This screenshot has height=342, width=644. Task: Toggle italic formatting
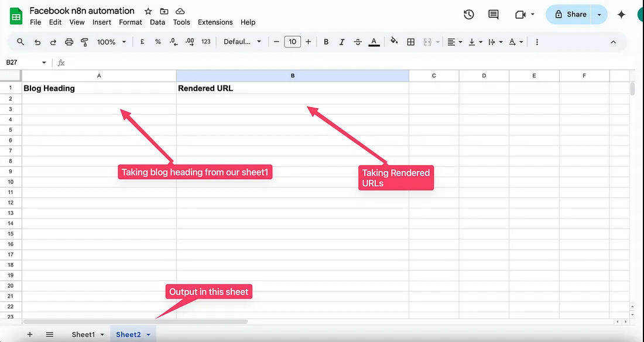[342, 42]
